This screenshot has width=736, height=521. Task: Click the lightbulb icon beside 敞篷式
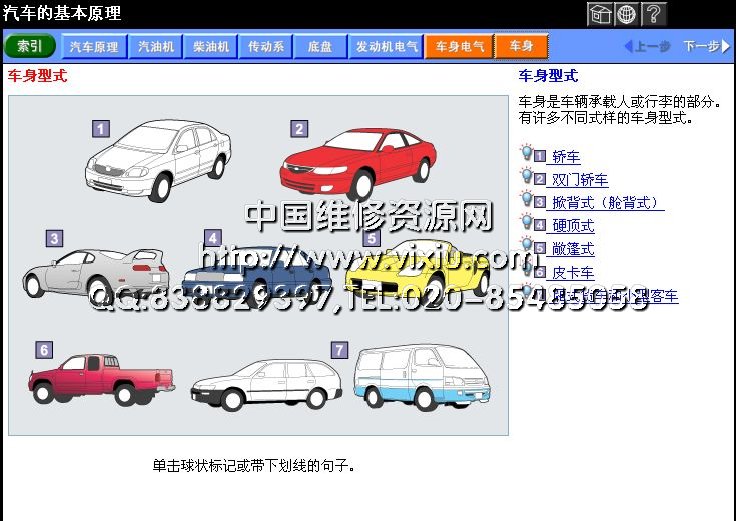pos(527,246)
